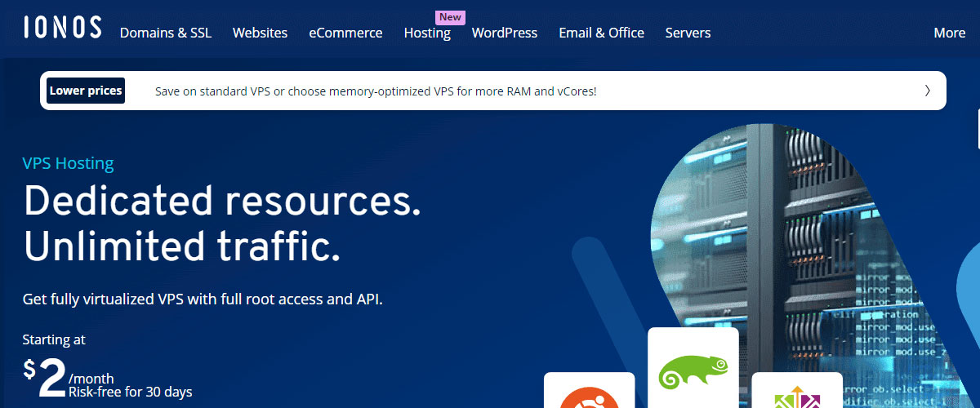The height and width of the screenshot is (408, 980).
Task: Open the WordPress menu
Action: (x=505, y=33)
